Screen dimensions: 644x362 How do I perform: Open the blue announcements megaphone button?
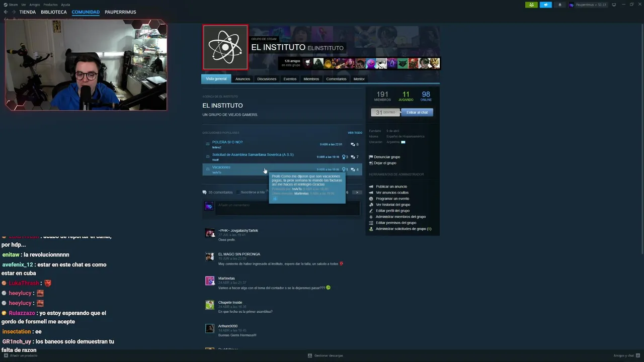[546, 5]
